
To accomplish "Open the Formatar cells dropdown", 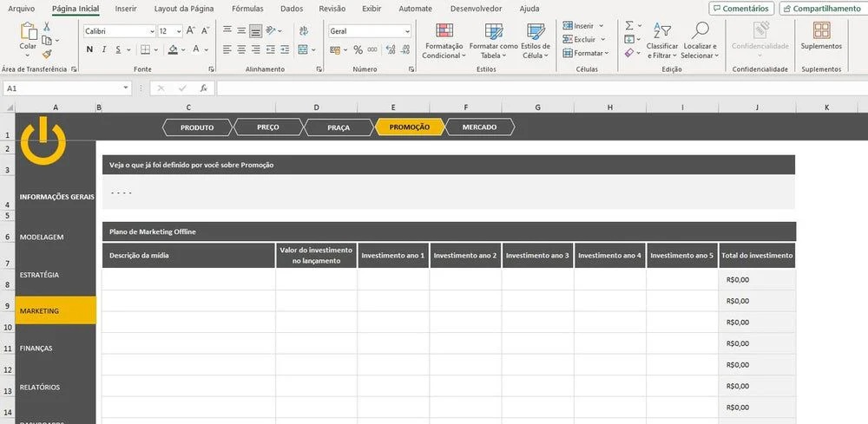I will click(585, 53).
